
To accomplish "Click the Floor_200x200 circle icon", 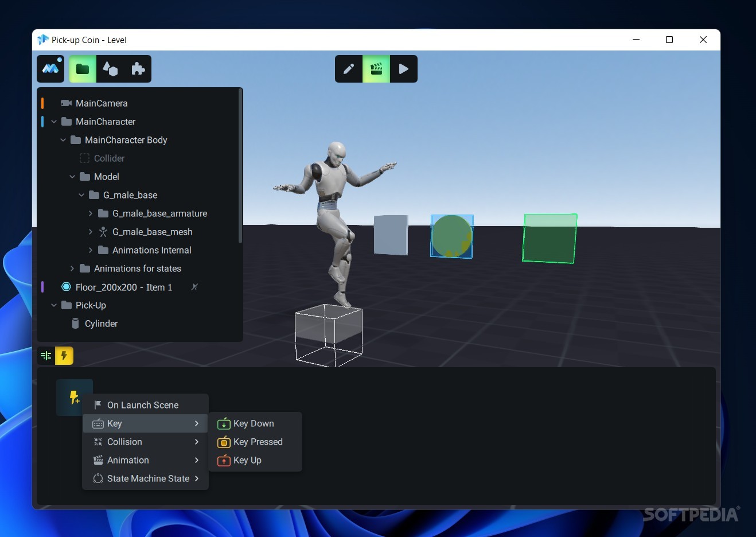I will 66,287.
